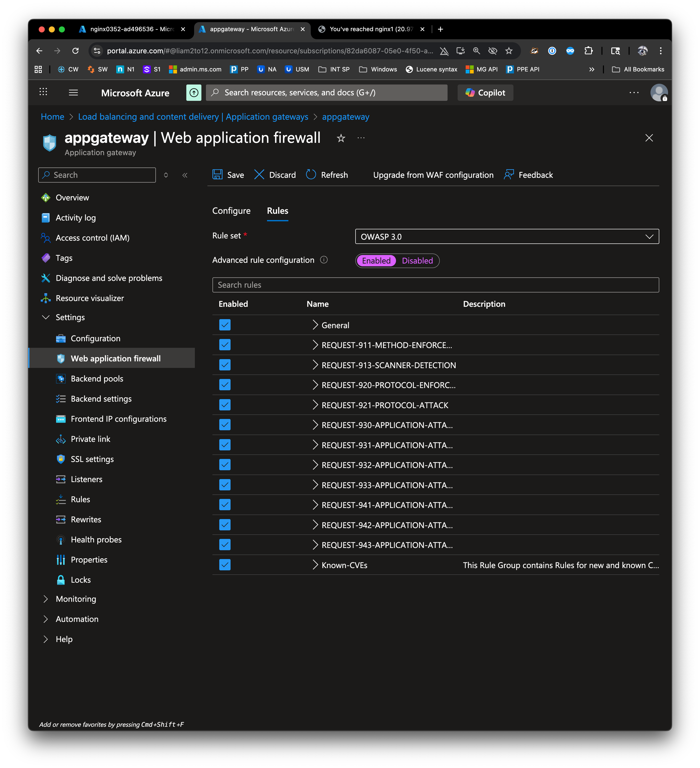Expand the Known-CVEs rule group
This screenshot has height=768, width=700.
pyautogui.click(x=315, y=565)
